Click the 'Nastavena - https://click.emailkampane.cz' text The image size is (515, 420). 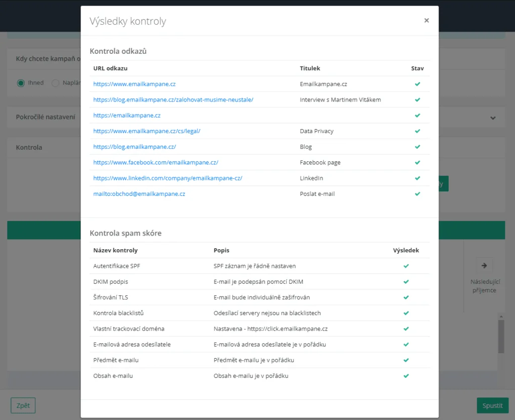pos(271,329)
